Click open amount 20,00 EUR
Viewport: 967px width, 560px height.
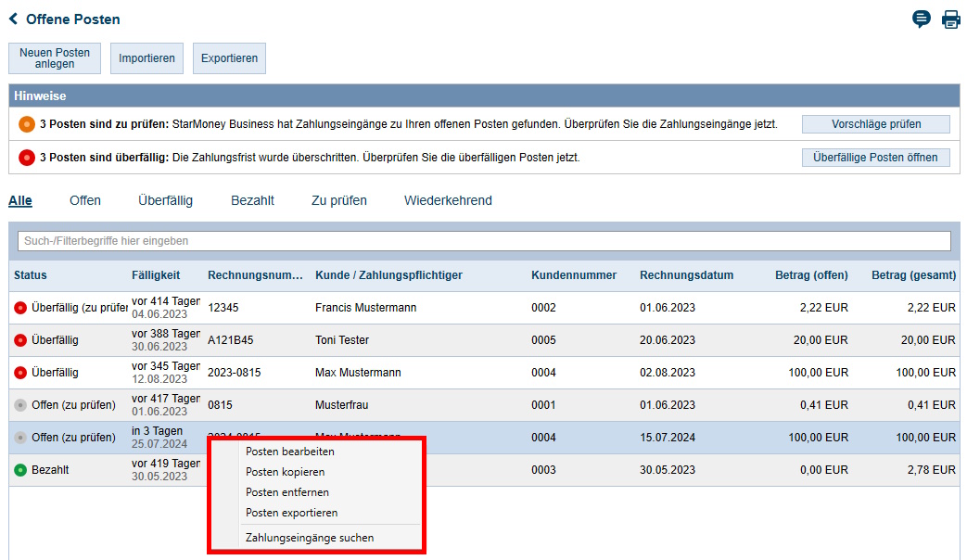(821, 340)
